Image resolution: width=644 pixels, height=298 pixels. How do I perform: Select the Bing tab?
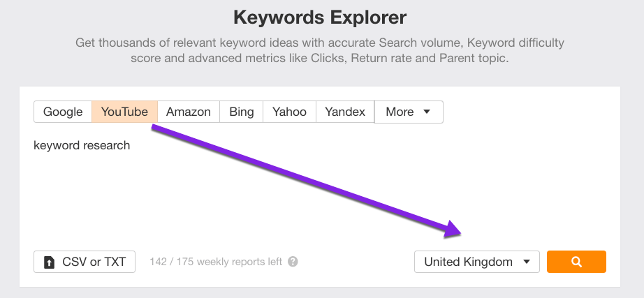[x=242, y=112]
